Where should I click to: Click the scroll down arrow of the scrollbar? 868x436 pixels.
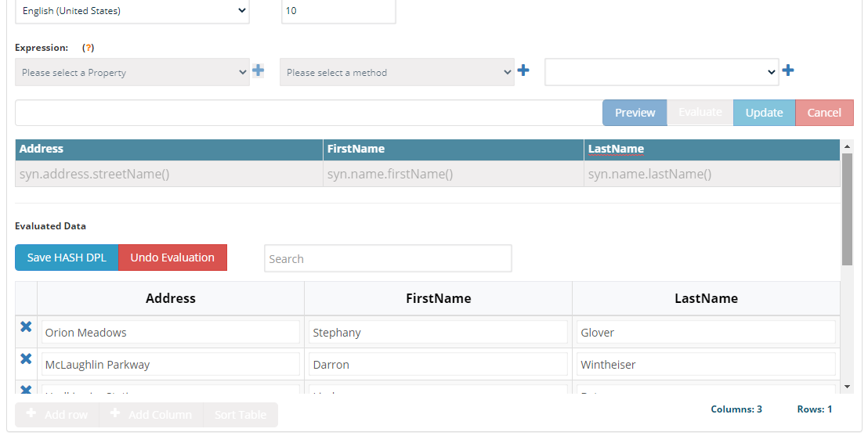(x=846, y=387)
